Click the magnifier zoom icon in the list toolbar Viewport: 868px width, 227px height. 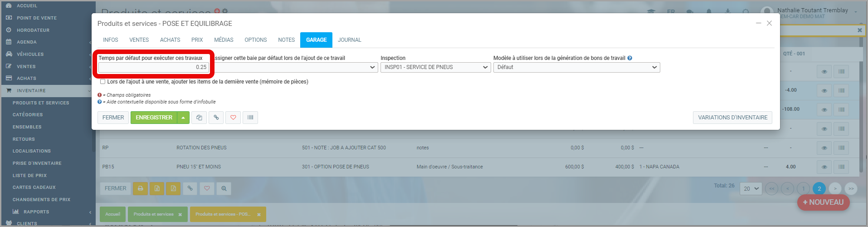click(224, 188)
